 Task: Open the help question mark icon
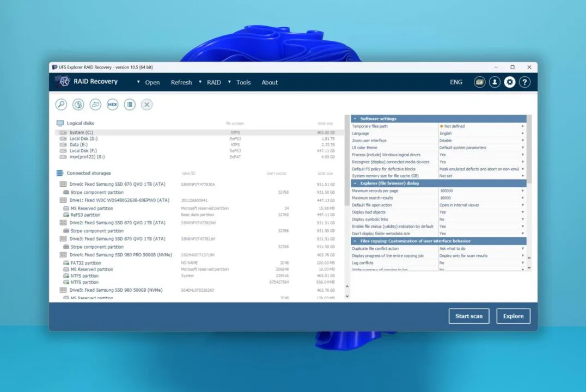(524, 82)
